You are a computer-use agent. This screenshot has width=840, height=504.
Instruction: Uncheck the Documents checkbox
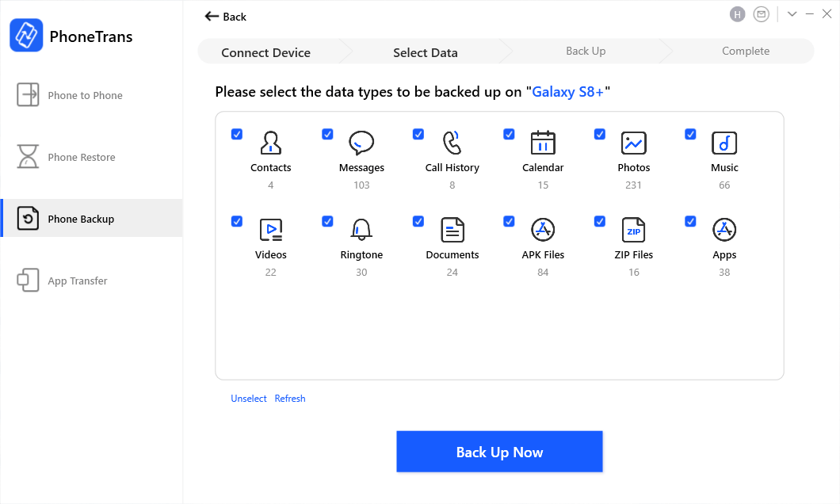[418, 221]
